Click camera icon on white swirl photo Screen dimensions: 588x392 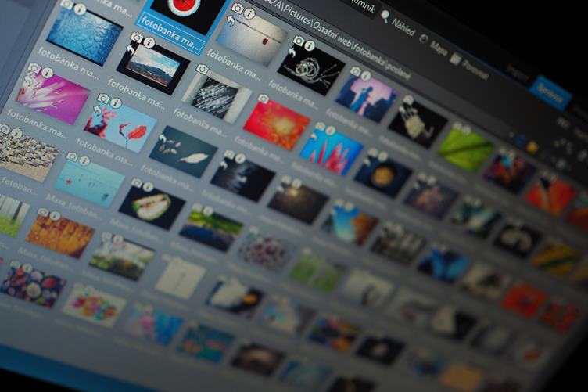tap(299, 41)
